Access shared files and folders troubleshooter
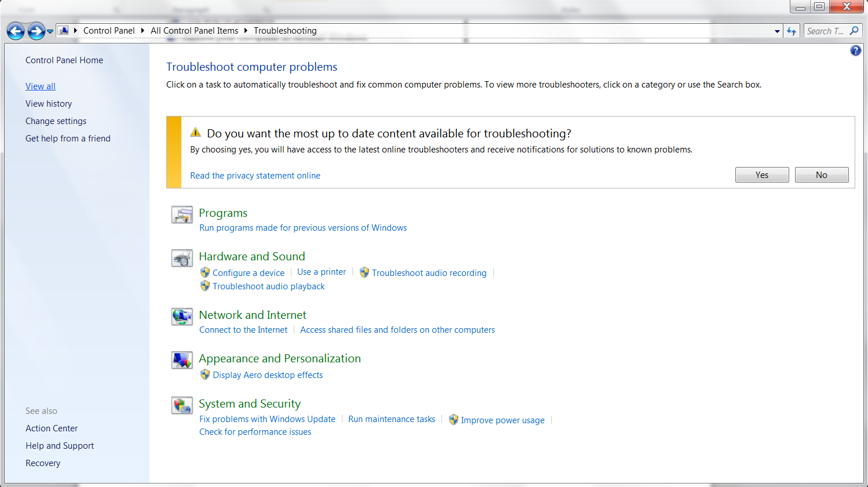 397,330
